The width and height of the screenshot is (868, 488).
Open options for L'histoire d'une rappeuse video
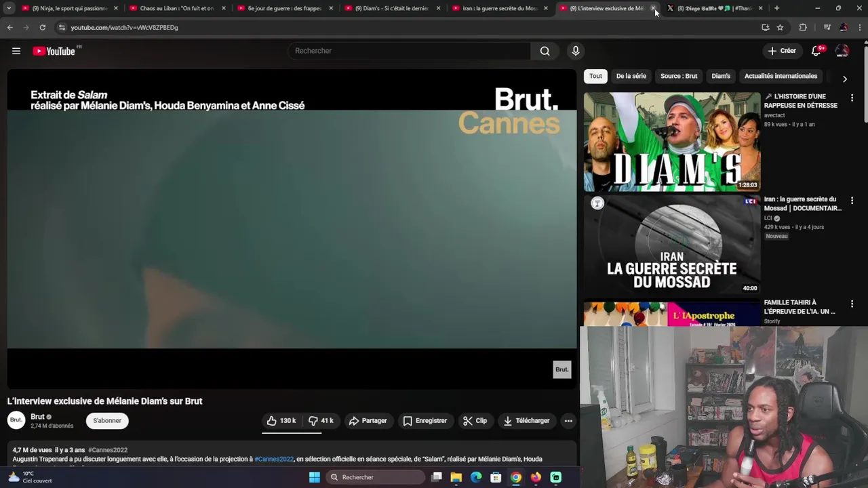tap(852, 98)
